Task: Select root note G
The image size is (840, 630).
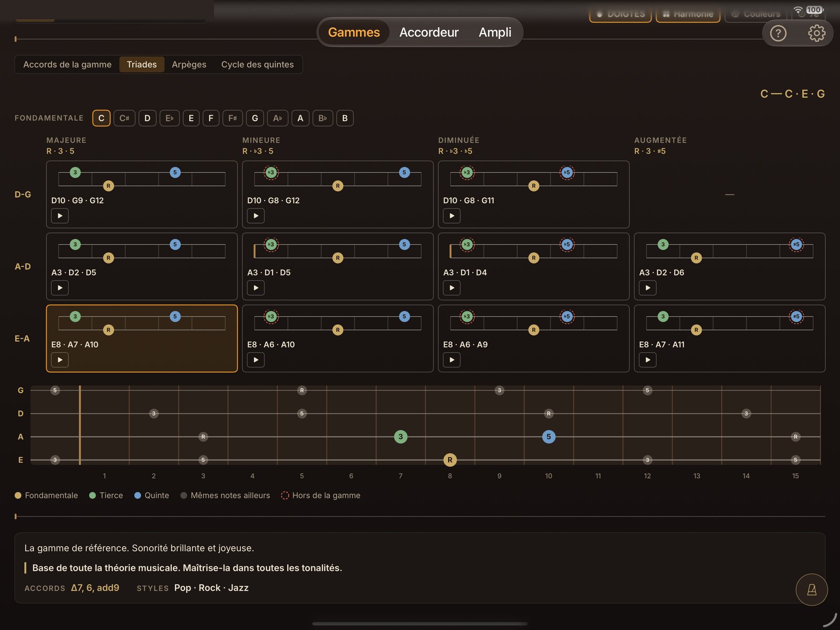Action: click(x=255, y=118)
